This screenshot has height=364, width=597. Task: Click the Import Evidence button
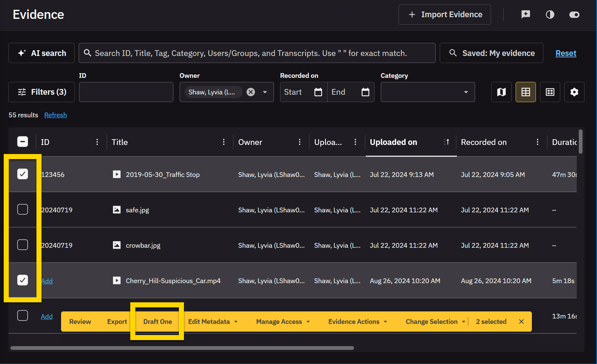point(444,14)
